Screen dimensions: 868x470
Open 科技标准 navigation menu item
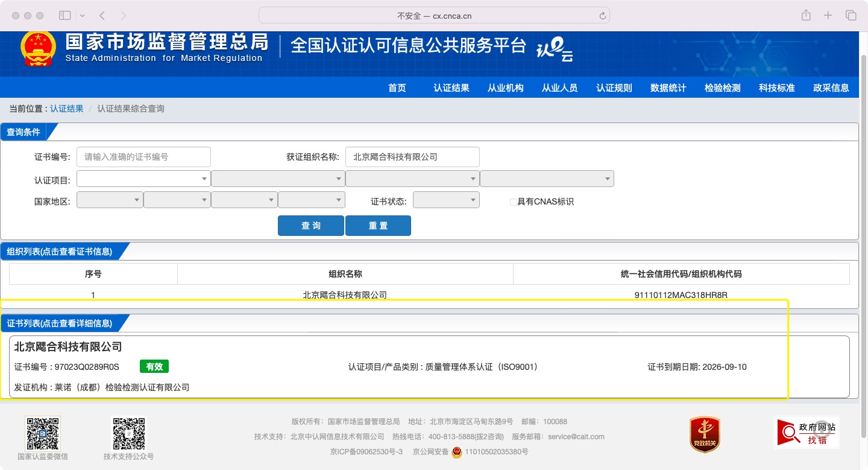pos(777,87)
